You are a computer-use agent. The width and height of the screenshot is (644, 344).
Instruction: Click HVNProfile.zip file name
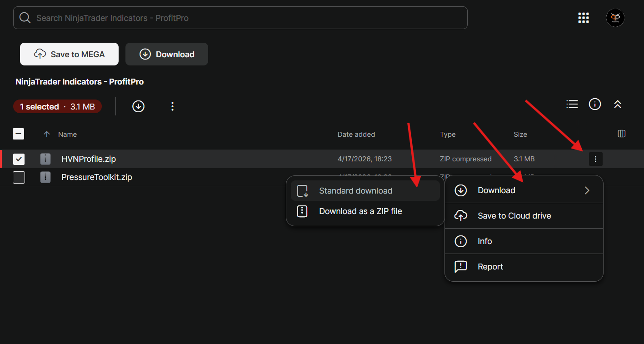point(89,159)
